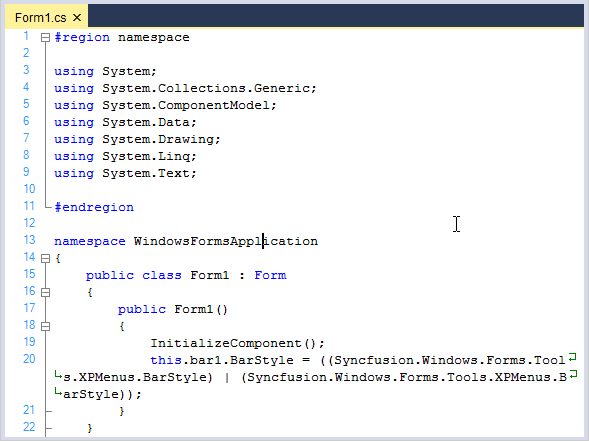Click the word-wrap arrow ending line 20
The image size is (589, 441).
click(x=572, y=358)
